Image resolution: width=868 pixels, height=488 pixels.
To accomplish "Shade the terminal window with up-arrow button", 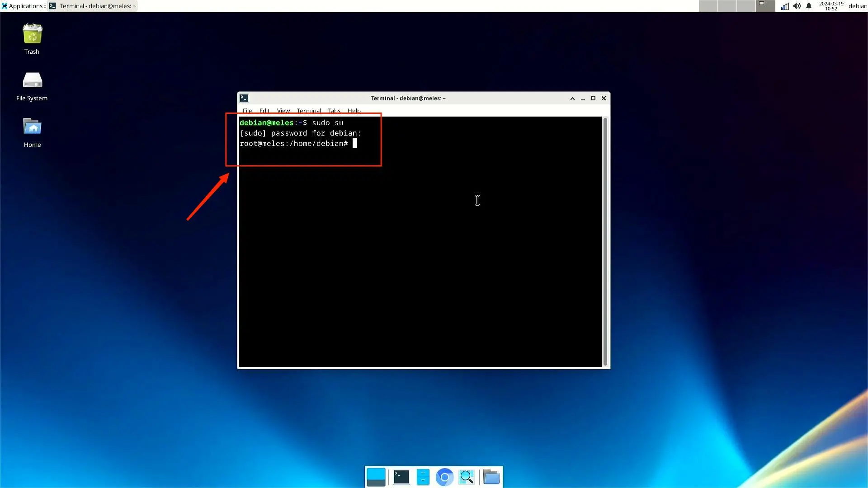I will (572, 99).
